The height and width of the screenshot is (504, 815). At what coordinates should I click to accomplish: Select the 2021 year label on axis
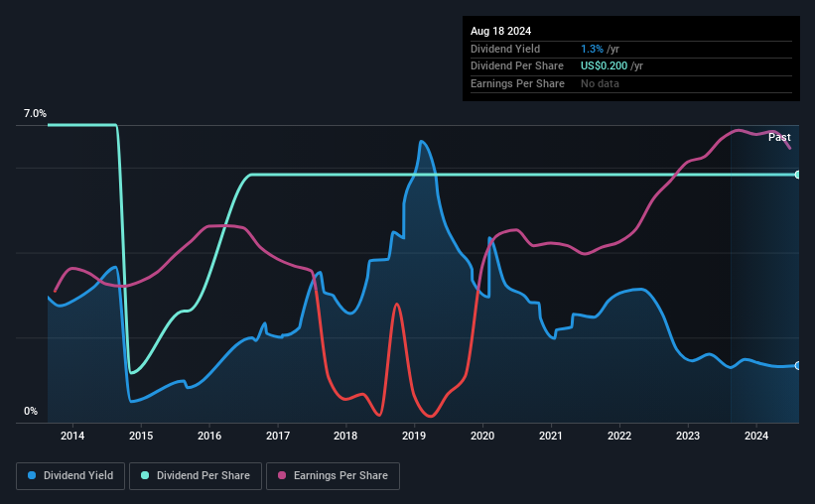click(551, 435)
